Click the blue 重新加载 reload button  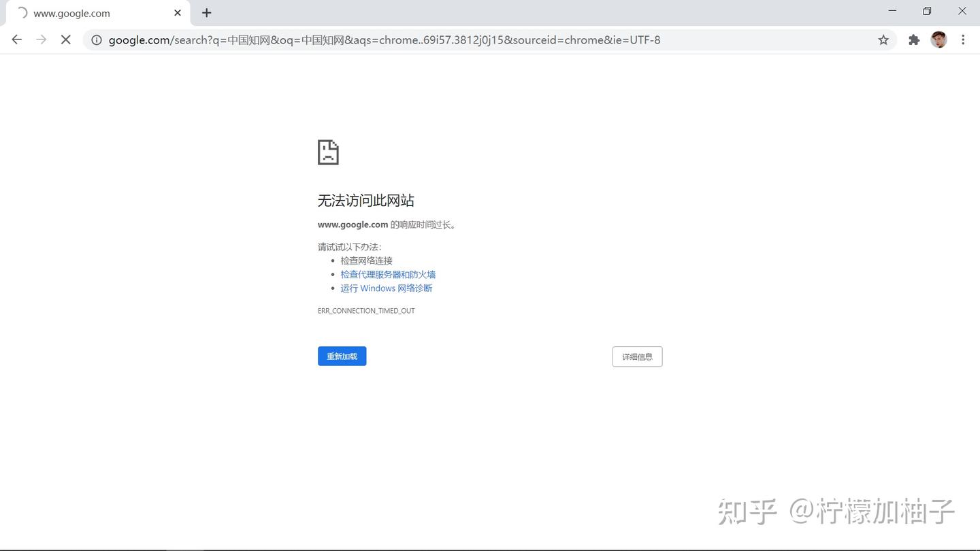click(342, 356)
